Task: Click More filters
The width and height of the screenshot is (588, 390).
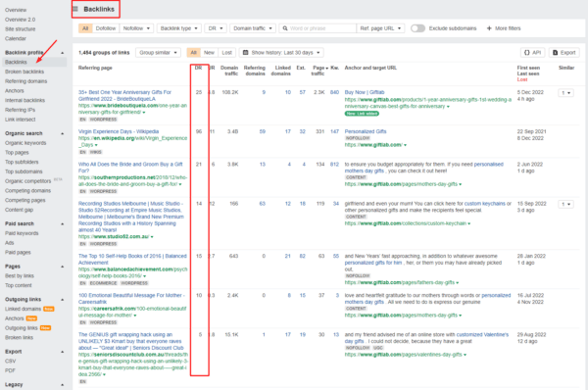Action: 504,28
